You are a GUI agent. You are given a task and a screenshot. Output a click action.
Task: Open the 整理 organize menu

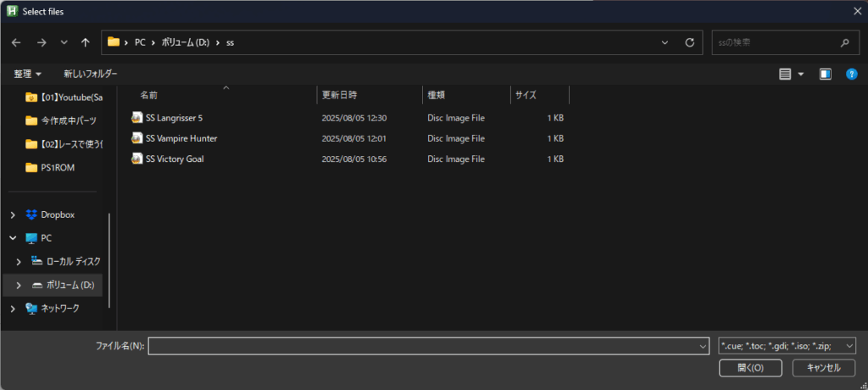point(28,74)
